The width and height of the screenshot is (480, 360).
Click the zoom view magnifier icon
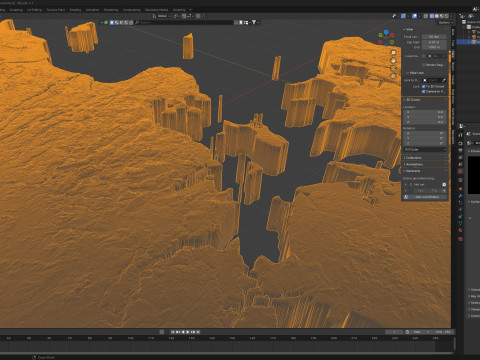tap(393, 53)
